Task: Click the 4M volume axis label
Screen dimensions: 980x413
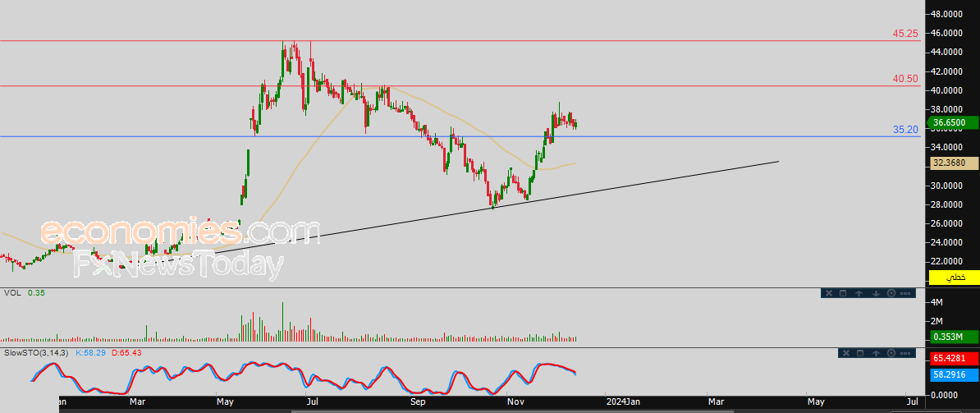Action: (x=936, y=302)
